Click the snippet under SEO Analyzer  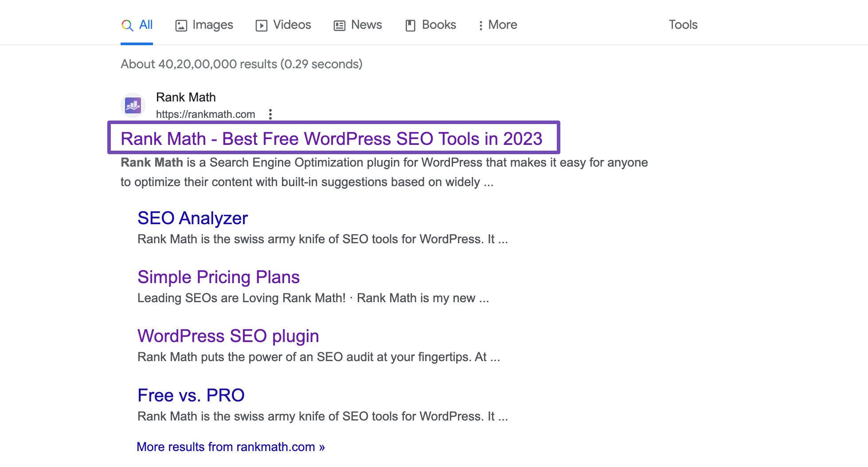click(323, 239)
